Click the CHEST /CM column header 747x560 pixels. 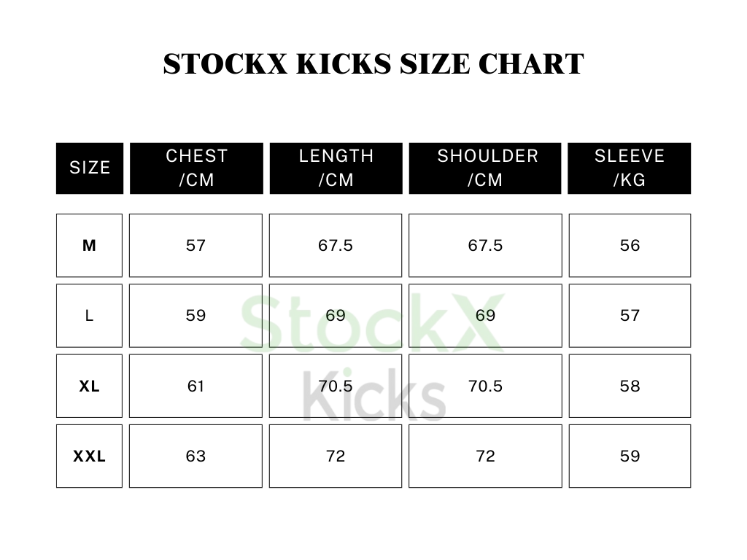pyautogui.click(x=196, y=168)
